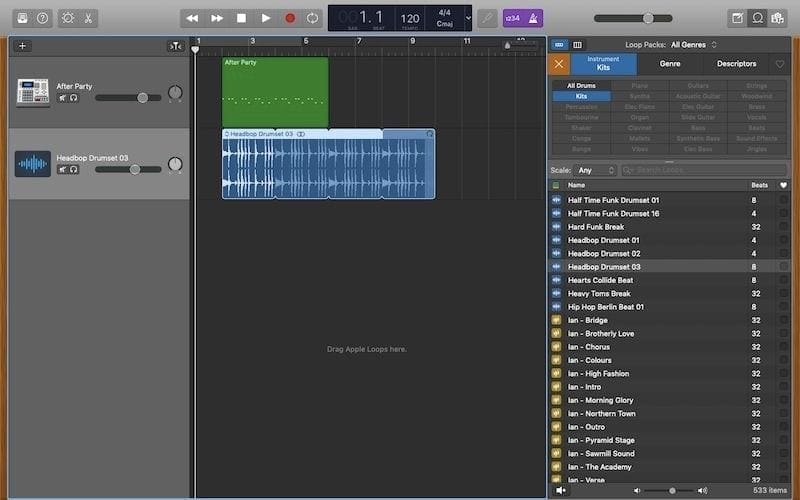Click the Search Loops field
The image size is (800, 500).
pyautogui.click(x=704, y=170)
